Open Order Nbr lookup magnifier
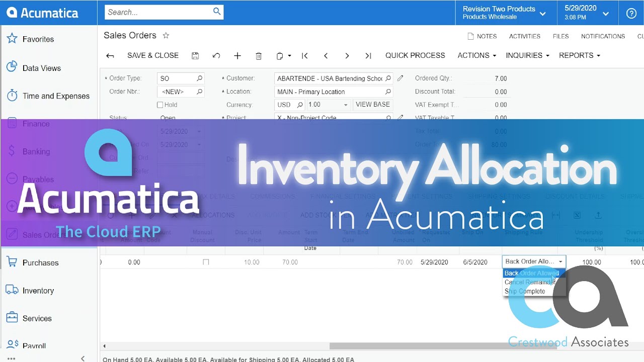The height and width of the screenshot is (362, 644). pyautogui.click(x=199, y=92)
